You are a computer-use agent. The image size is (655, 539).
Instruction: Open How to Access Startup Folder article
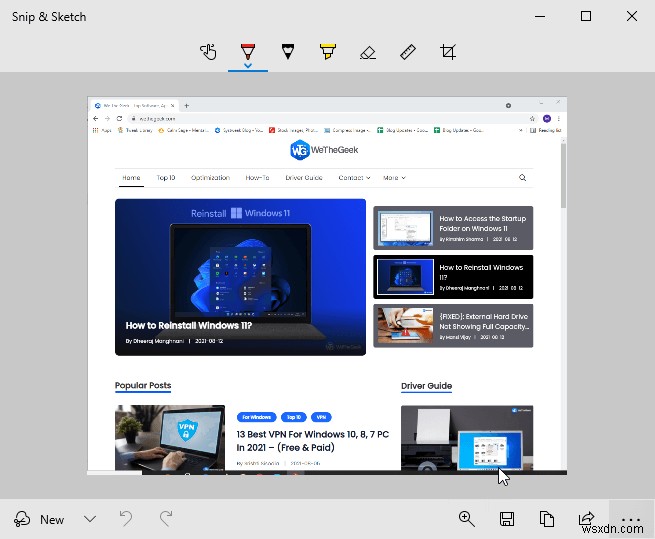coord(453,228)
